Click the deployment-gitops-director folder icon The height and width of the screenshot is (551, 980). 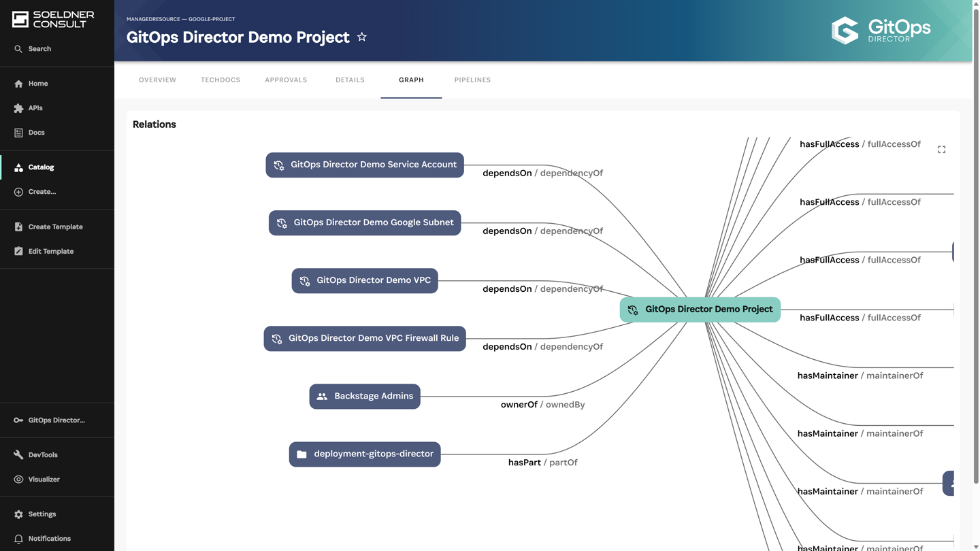(x=301, y=454)
